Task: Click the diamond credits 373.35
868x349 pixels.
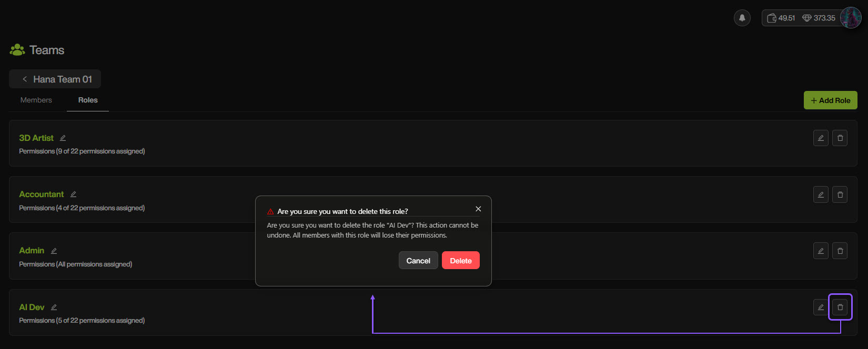Action: click(x=819, y=18)
